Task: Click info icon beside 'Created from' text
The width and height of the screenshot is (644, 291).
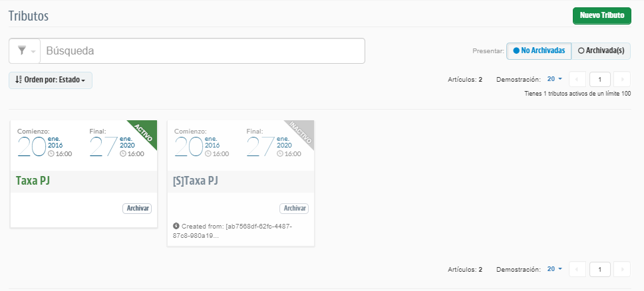Action: click(x=176, y=226)
